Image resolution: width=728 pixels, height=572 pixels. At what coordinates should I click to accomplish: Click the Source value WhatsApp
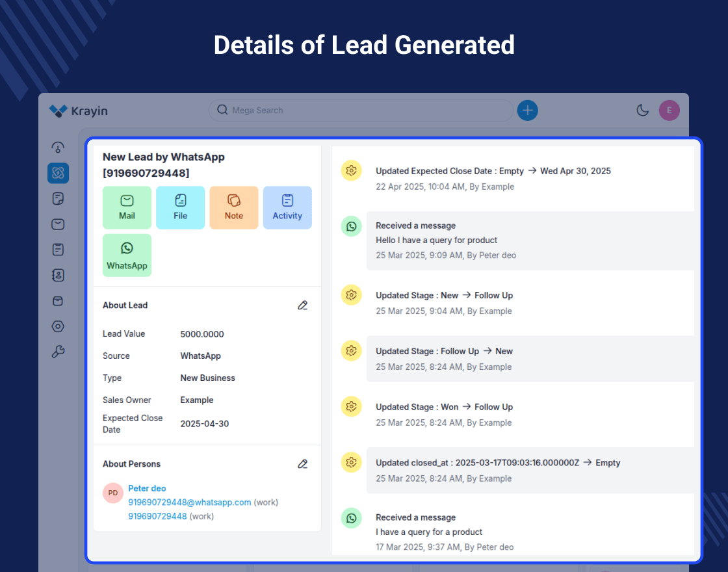(201, 356)
